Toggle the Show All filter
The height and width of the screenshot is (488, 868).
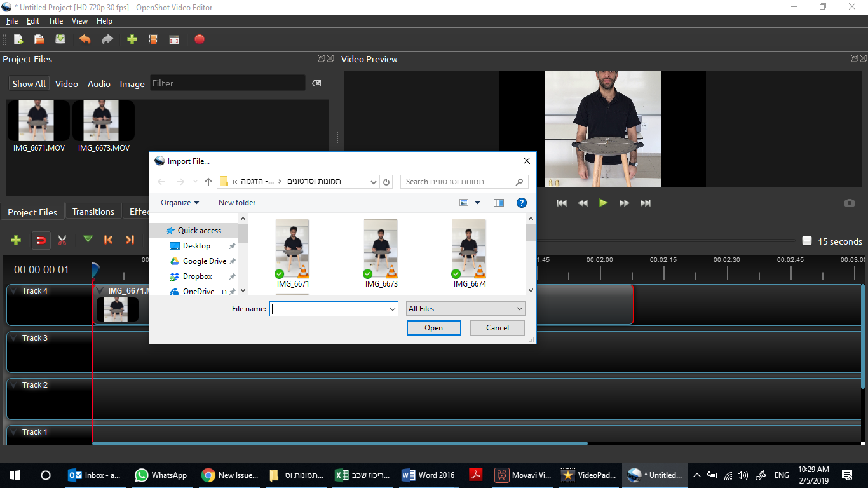pos(29,83)
